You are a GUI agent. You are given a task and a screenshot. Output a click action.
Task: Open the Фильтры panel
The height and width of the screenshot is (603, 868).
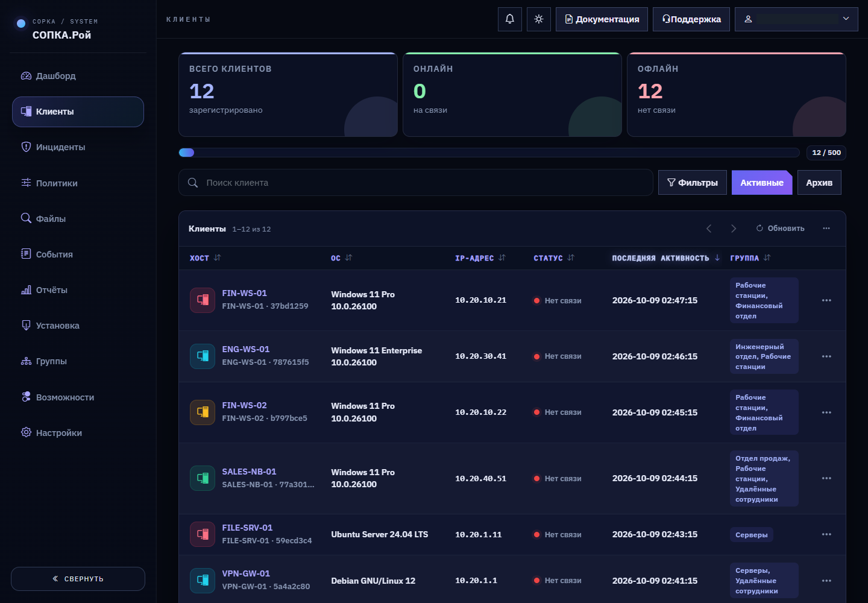[693, 183]
